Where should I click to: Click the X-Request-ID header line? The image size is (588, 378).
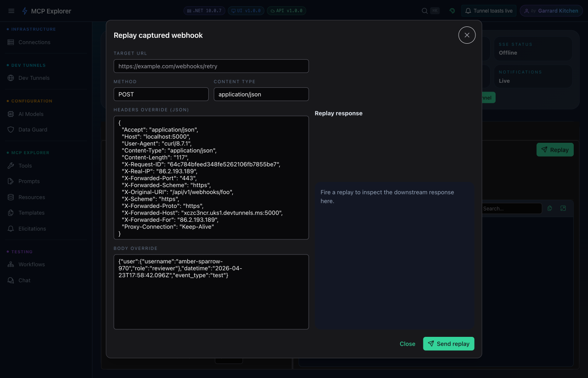click(x=201, y=164)
